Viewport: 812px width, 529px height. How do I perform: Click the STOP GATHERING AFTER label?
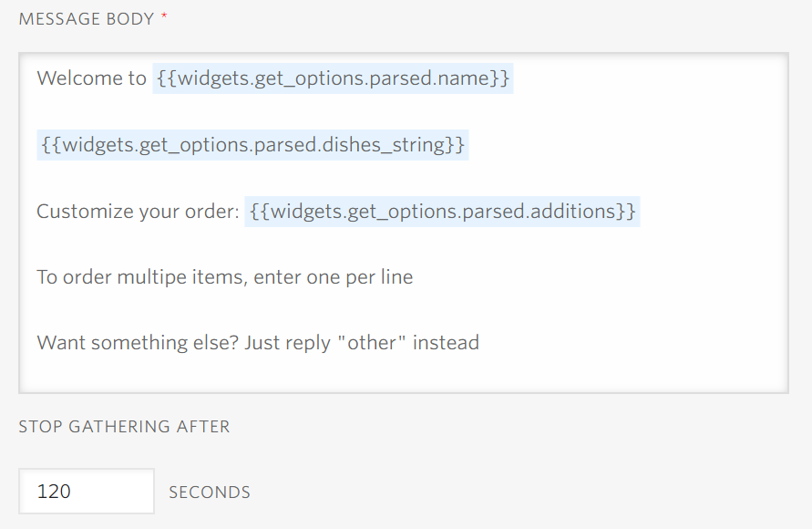(124, 426)
